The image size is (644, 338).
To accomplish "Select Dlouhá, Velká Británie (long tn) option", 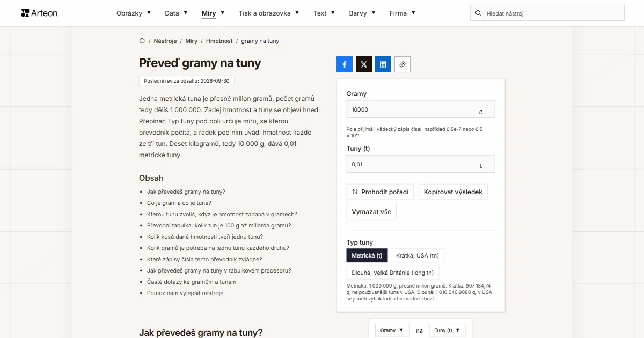I will point(393,273).
